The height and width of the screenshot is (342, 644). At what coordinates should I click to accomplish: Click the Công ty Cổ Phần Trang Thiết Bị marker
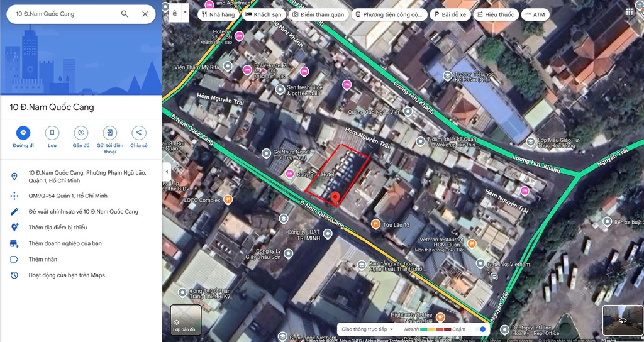[x=183, y=293]
